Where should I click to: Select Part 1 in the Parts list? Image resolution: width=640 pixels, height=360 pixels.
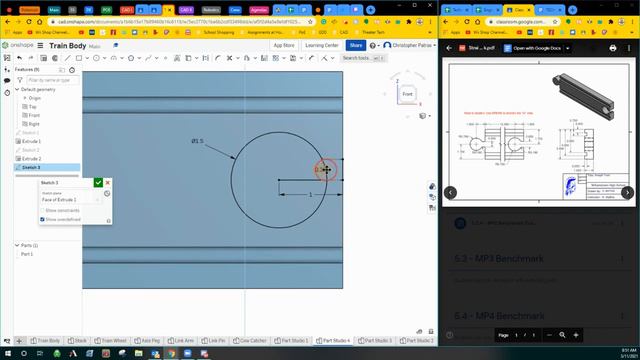pos(27,254)
